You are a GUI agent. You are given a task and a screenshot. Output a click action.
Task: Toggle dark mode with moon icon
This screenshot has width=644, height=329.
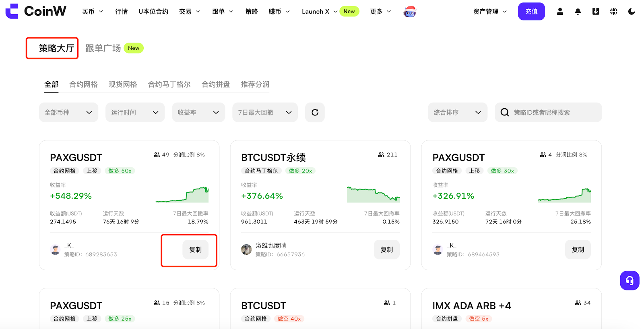pos(632,12)
